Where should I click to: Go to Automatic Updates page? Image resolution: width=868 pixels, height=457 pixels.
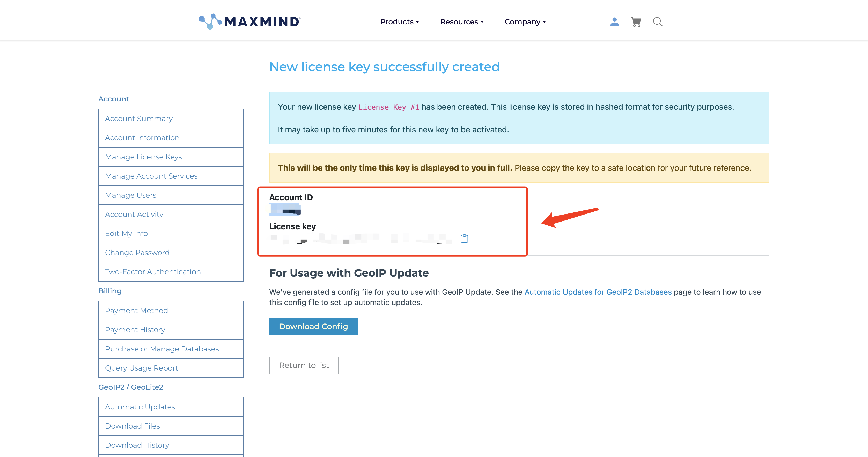[171, 407]
